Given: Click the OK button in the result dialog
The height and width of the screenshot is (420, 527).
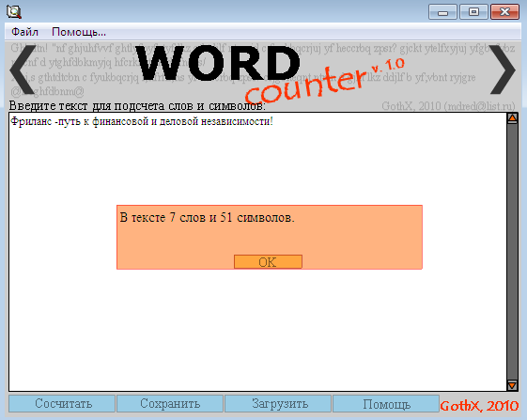Looking at the screenshot, I should pyautogui.click(x=268, y=261).
